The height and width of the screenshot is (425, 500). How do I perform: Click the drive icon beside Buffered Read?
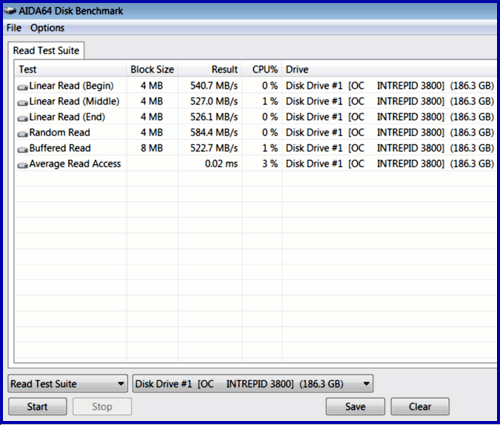tap(22, 149)
